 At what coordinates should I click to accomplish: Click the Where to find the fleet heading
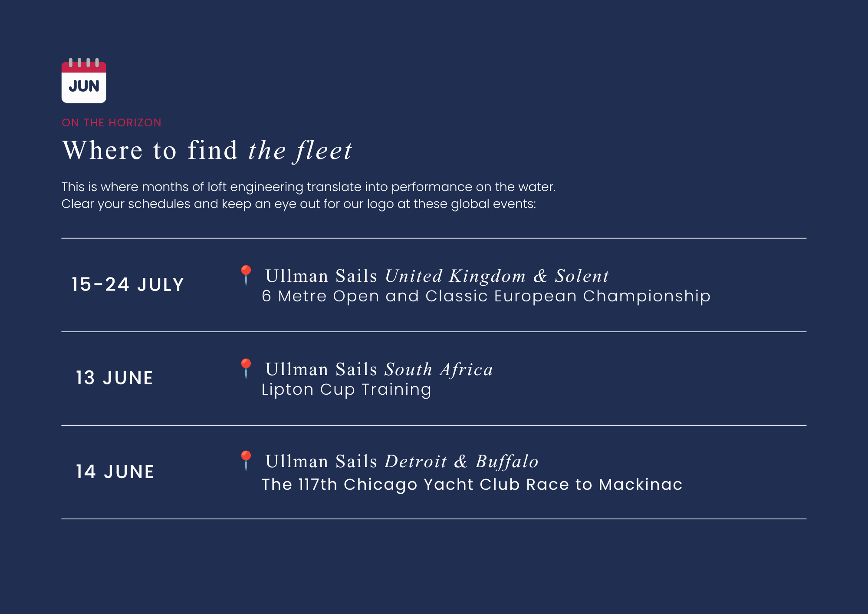pyautogui.click(x=207, y=151)
